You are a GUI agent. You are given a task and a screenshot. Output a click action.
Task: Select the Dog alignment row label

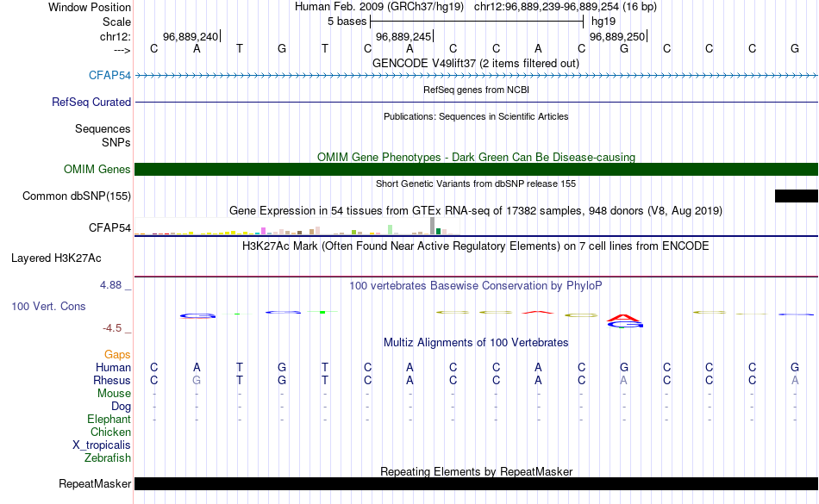click(x=121, y=406)
